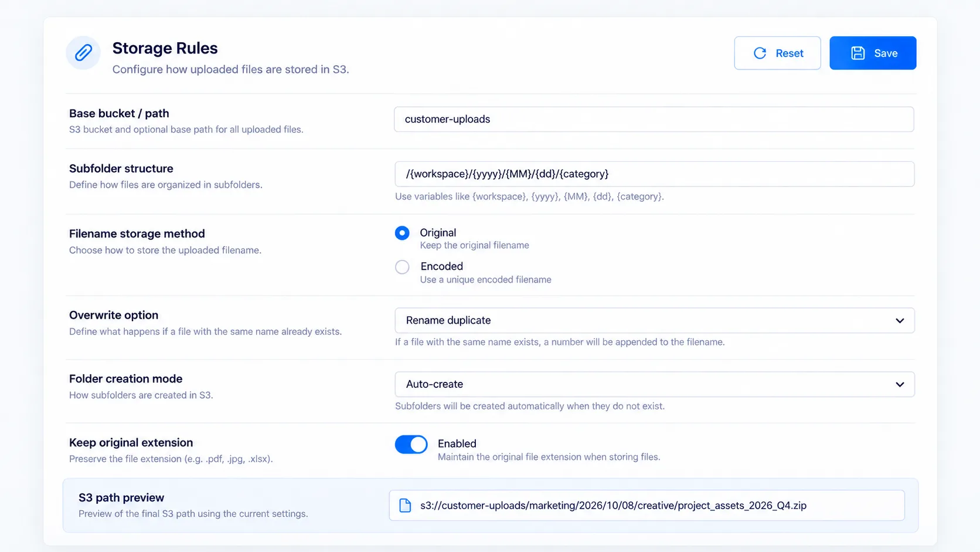This screenshot has width=980, height=552.
Task: Select the Encoded filename radio button
Action: tap(402, 267)
